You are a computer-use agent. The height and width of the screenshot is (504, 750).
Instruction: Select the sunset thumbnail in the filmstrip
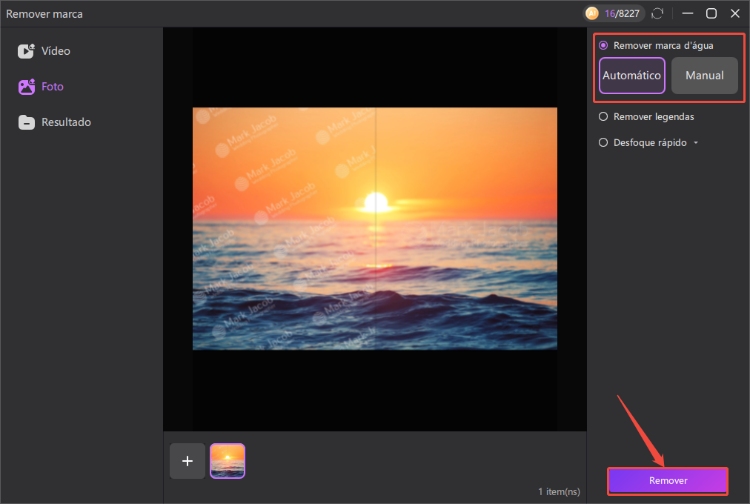[227, 461]
